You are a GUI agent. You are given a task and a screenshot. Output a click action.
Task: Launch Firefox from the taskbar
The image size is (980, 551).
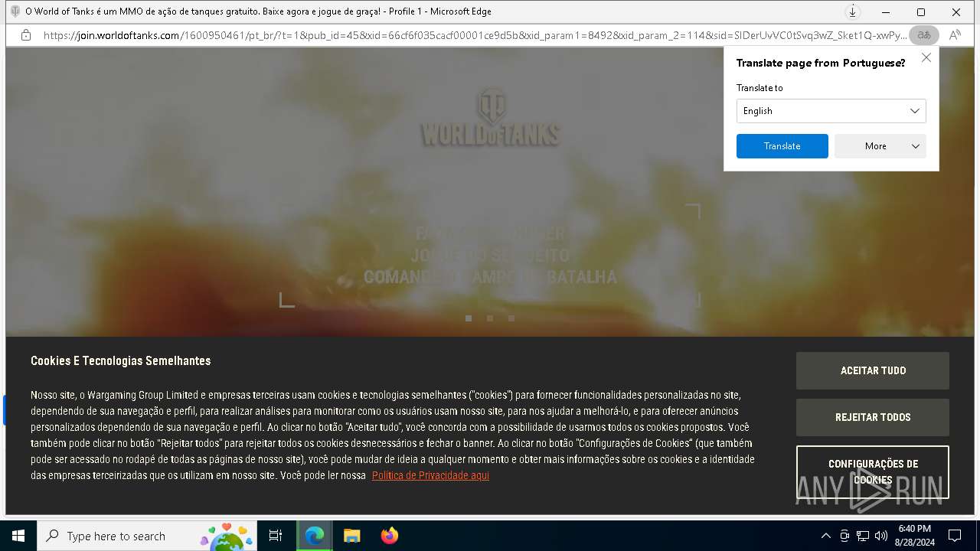tap(389, 536)
